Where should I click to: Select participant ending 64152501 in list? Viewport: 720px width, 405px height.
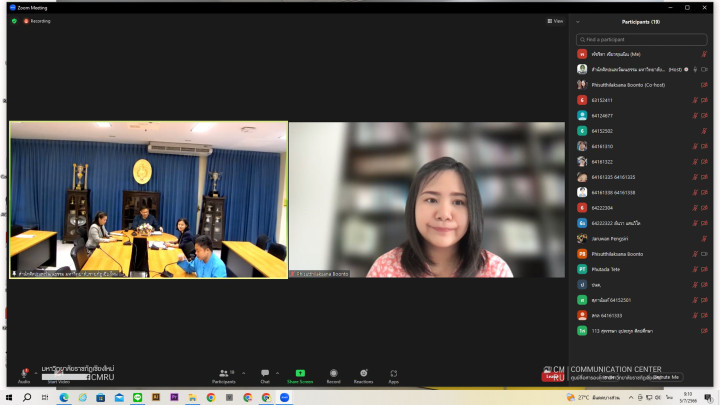pos(641,300)
